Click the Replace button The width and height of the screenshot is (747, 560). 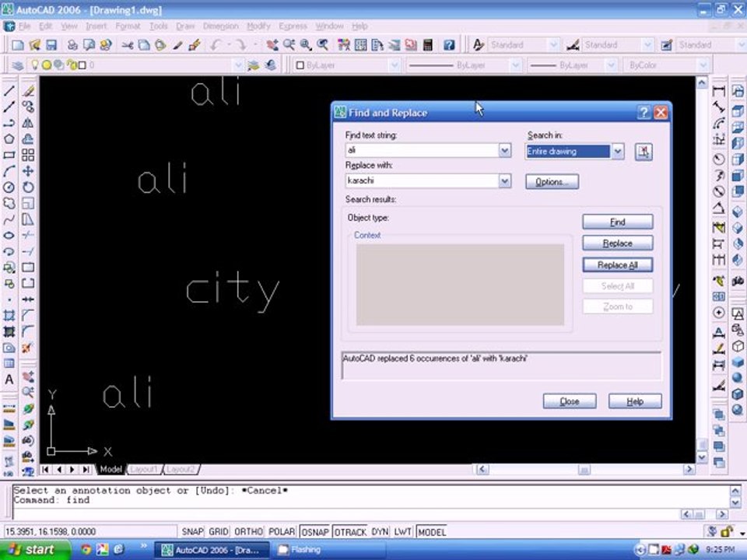(617, 243)
